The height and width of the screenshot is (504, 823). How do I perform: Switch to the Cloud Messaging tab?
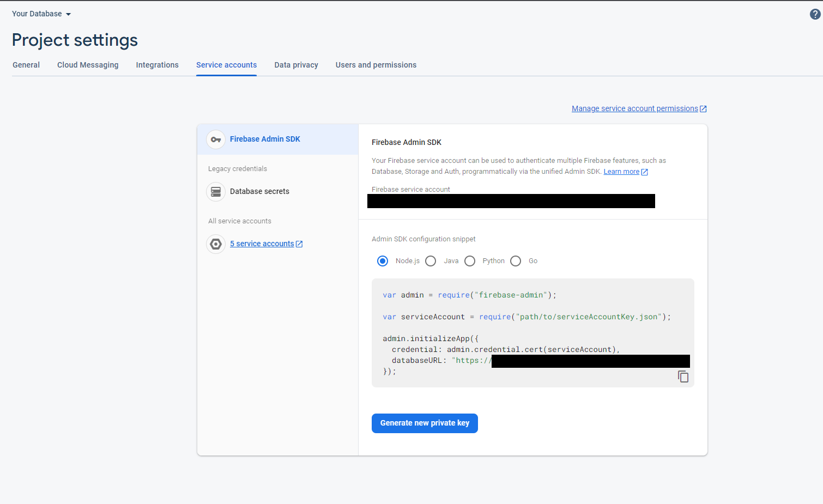(88, 65)
